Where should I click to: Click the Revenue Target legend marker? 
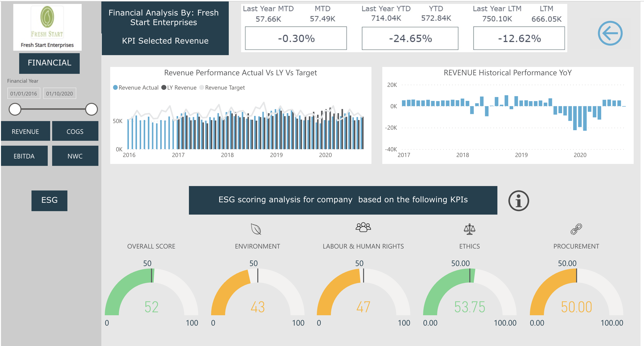pyautogui.click(x=201, y=87)
